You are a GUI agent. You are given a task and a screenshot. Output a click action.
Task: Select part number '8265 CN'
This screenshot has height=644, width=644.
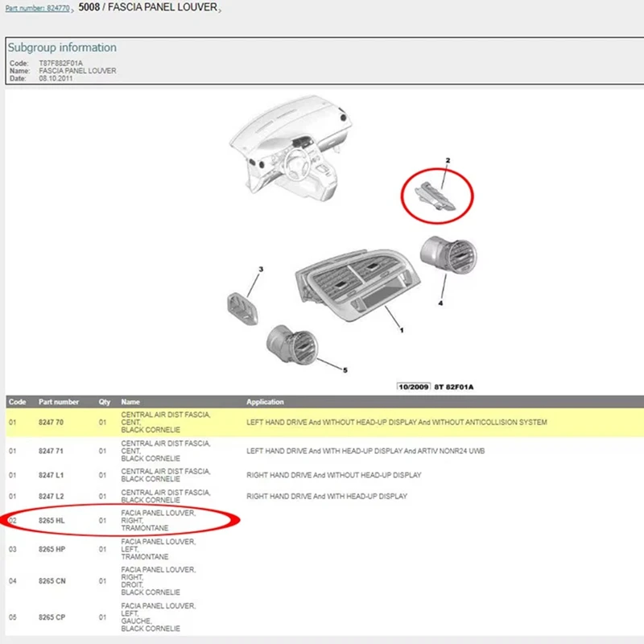point(52,580)
